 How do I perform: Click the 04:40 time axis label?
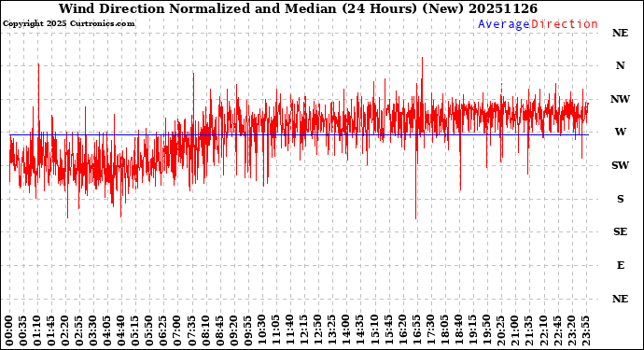coord(121,330)
